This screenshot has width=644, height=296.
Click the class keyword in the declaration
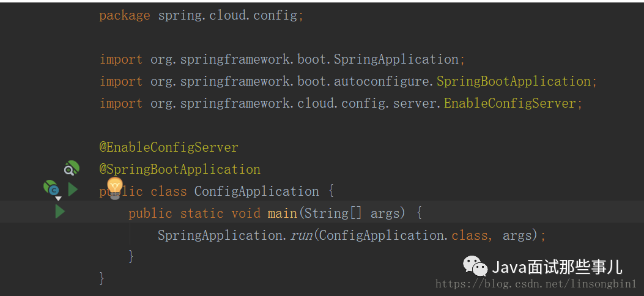(169, 191)
